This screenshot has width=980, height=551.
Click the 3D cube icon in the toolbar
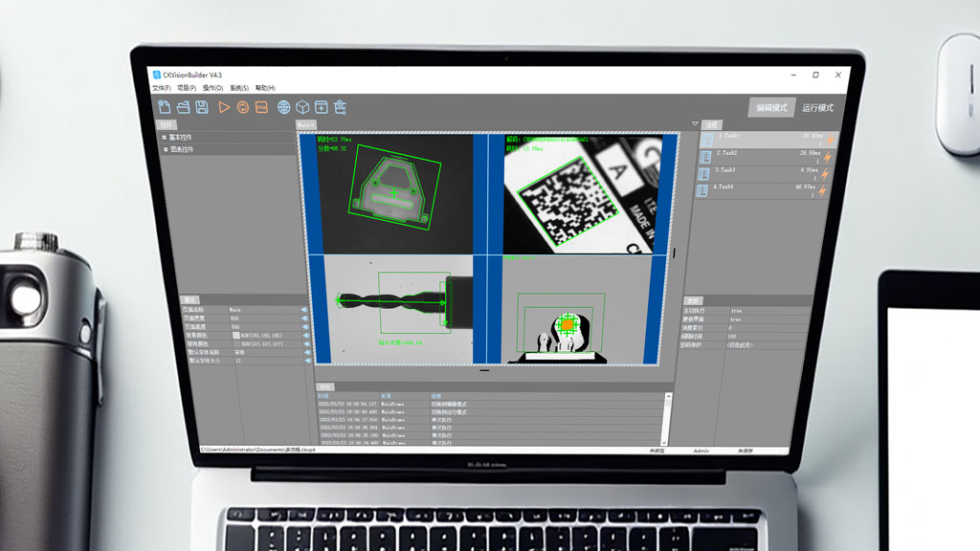click(x=302, y=107)
